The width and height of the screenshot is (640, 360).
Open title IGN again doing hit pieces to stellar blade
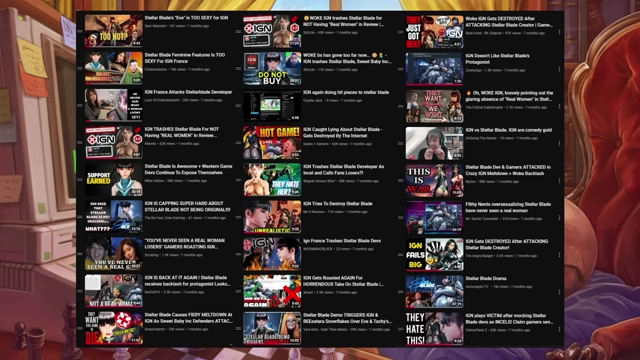pyautogui.click(x=346, y=93)
